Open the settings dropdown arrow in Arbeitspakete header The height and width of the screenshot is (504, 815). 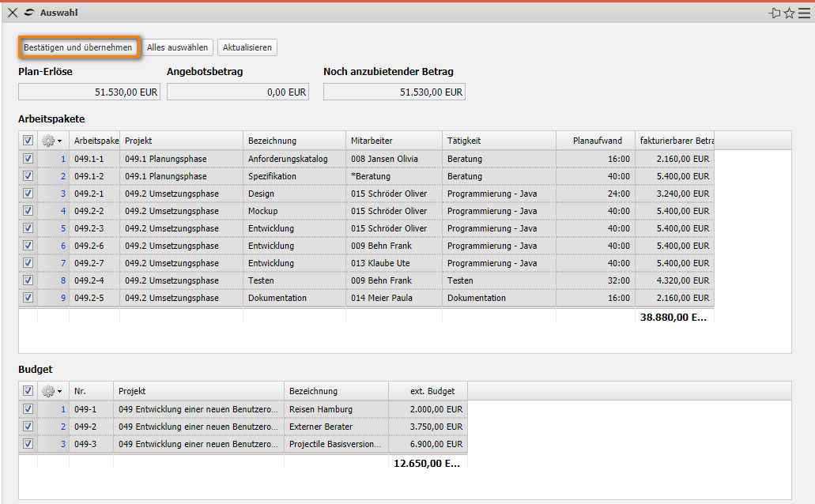pos(60,141)
